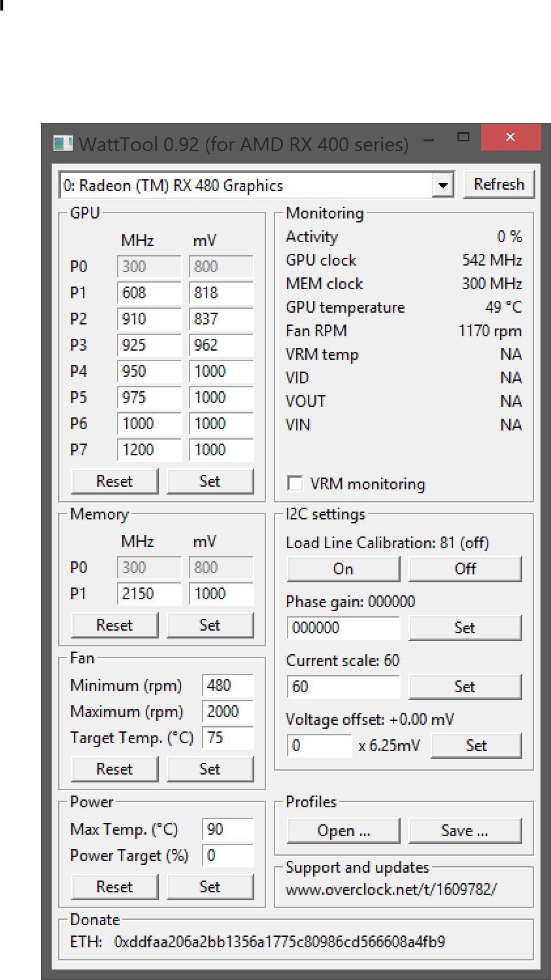The height and width of the screenshot is (980, 551).
Task: Turn Load Line Calibration Off
Action: click(465, 569)
